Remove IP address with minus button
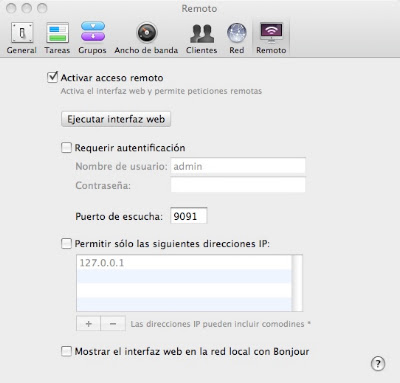The width and height of the screenshot is (400, 383). (x=113, y=324)
